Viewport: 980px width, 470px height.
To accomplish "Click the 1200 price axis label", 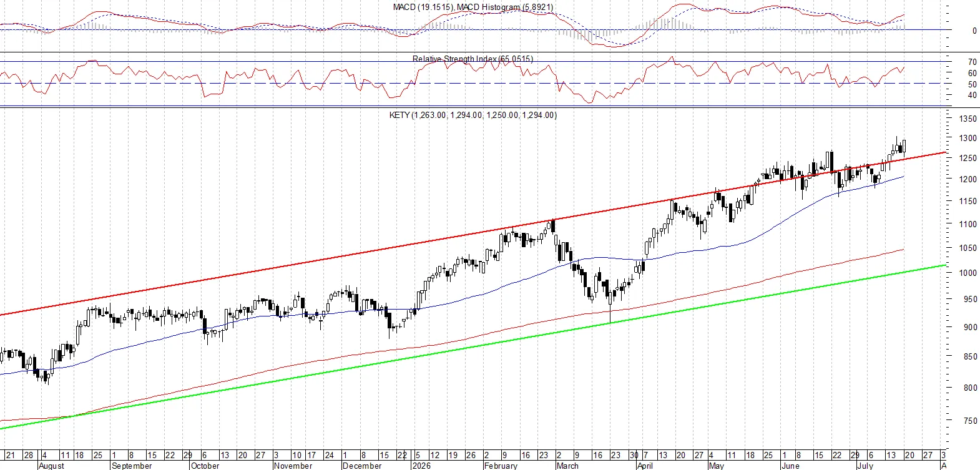I will coord(969,179).
